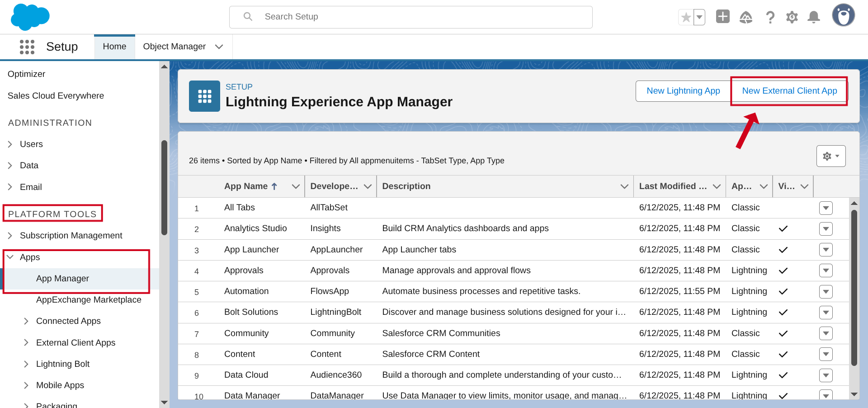The image size is (868, 408).
Task: Click the sidebar vertical scrollbar thumb
Action: coord(164,188)
